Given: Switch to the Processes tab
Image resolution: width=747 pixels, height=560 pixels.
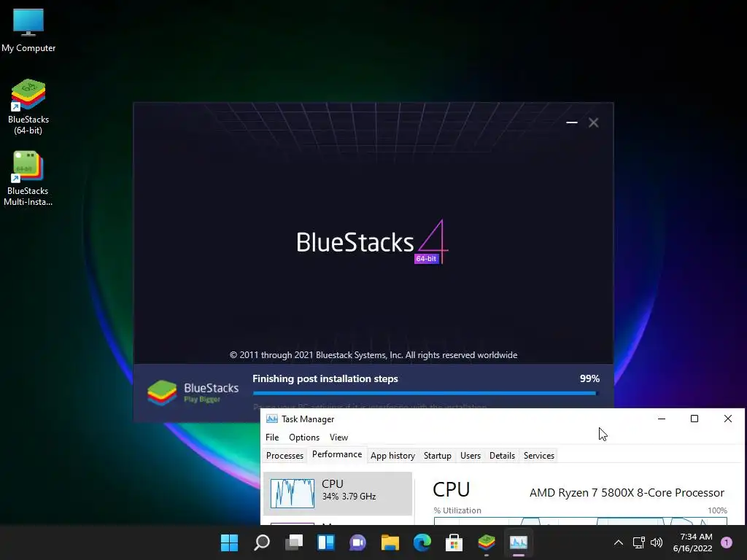Looking at the screenshot, I should (x=285, y=456).
